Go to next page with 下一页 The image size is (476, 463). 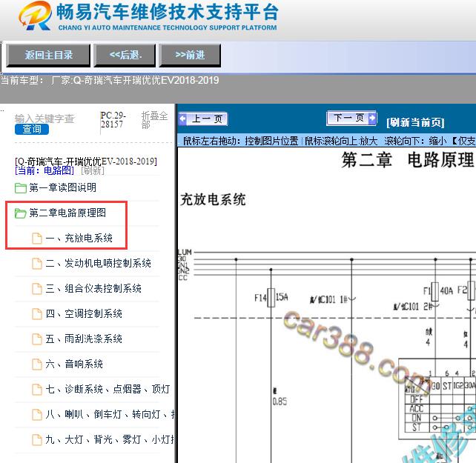pos(351,118)
